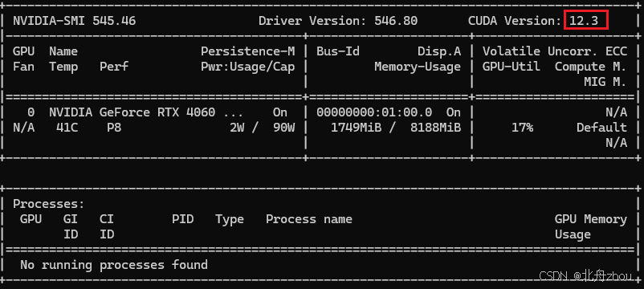This screenshot has height=289, width=644.
Task: Click the highlighted CUDA version 12.3
Action: (x=585, y=21)
